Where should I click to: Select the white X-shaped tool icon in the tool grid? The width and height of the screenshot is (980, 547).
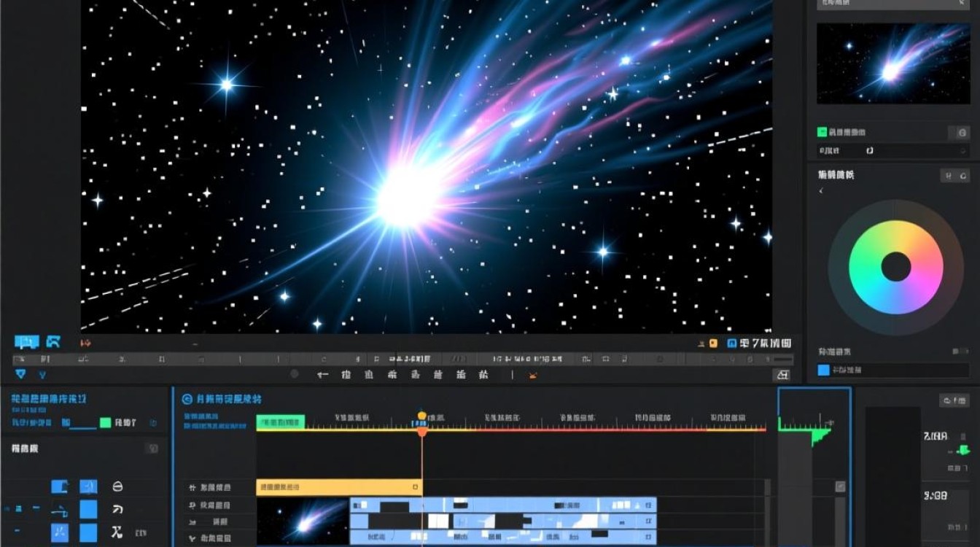(117, 532)
